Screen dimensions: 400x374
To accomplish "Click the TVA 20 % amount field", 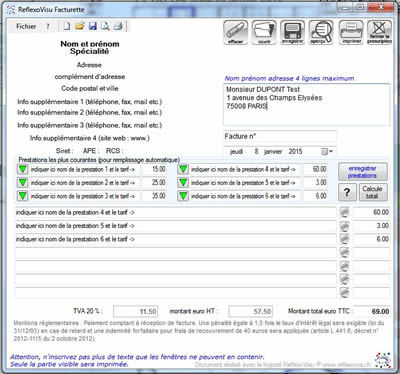I will [136, 311].
